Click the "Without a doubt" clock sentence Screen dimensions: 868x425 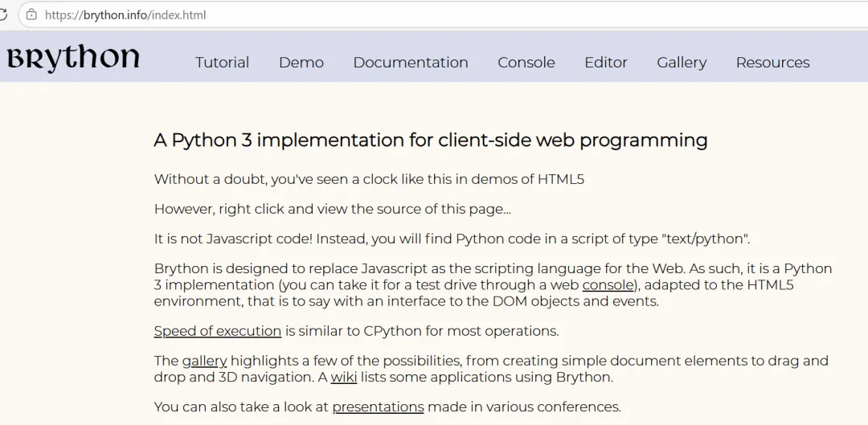click(x=369, y=179)
